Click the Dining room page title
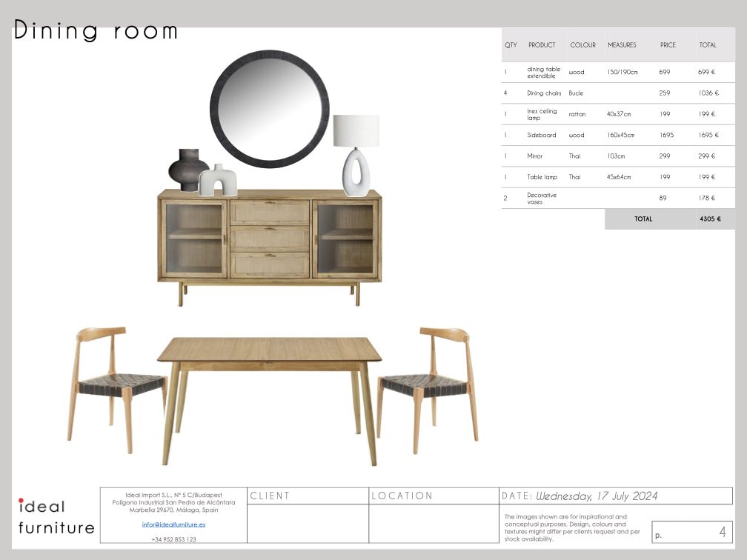This screenshot has height=560, width=747. 96,31
